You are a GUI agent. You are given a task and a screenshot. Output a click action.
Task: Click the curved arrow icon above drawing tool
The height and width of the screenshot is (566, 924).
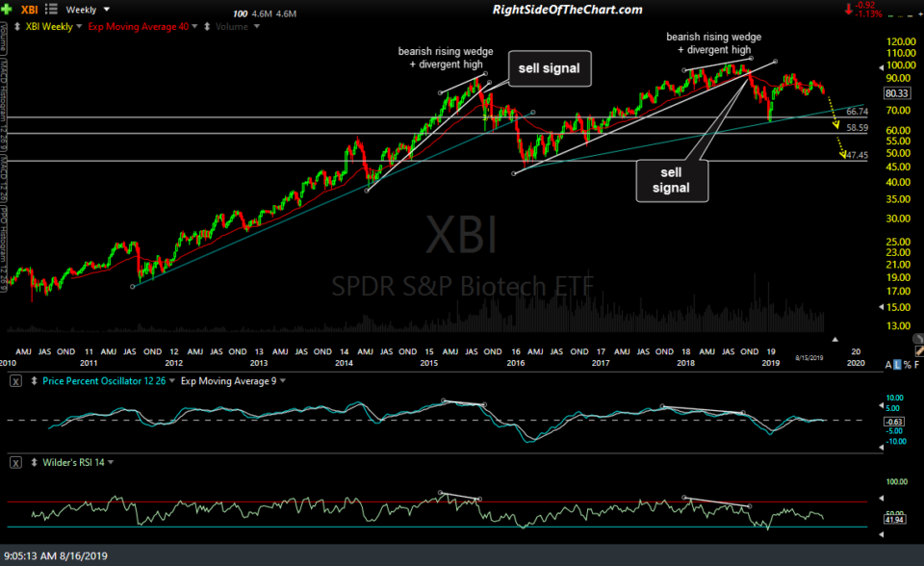pyautogui.click(x=918, y=338)
